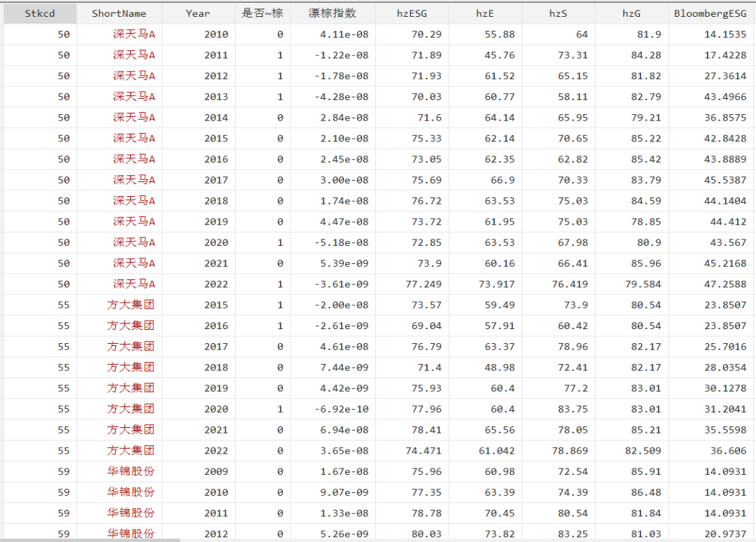
Task: Click the 76.419 hzS cell
Action: [559, 284]
